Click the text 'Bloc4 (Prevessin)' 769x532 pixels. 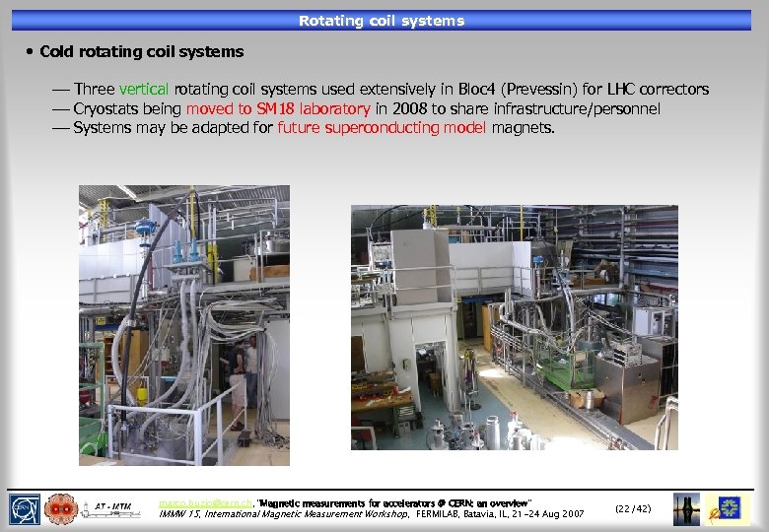tap(518, 89)
